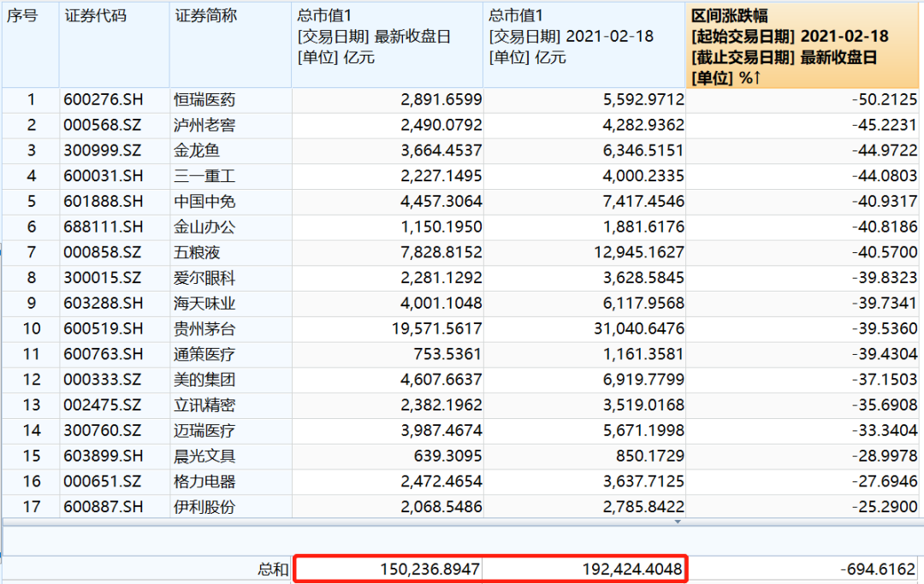Select stock code 600276.SH cell
The width and height of the screenshot is (924, 584).
115,100
